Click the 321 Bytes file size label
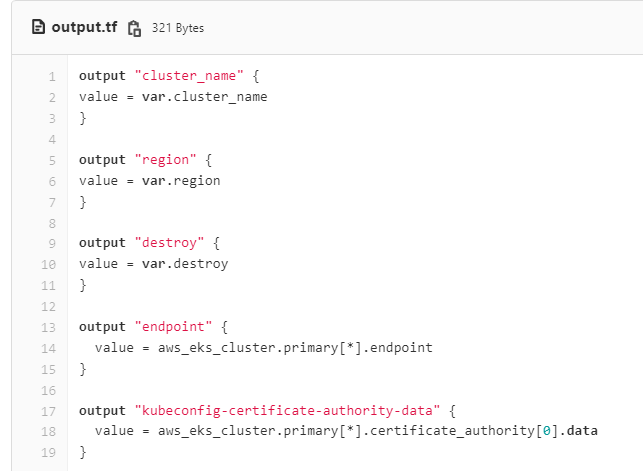Image resolution: width=643 pixels, height=471 pixels. [x=177, y=28]
